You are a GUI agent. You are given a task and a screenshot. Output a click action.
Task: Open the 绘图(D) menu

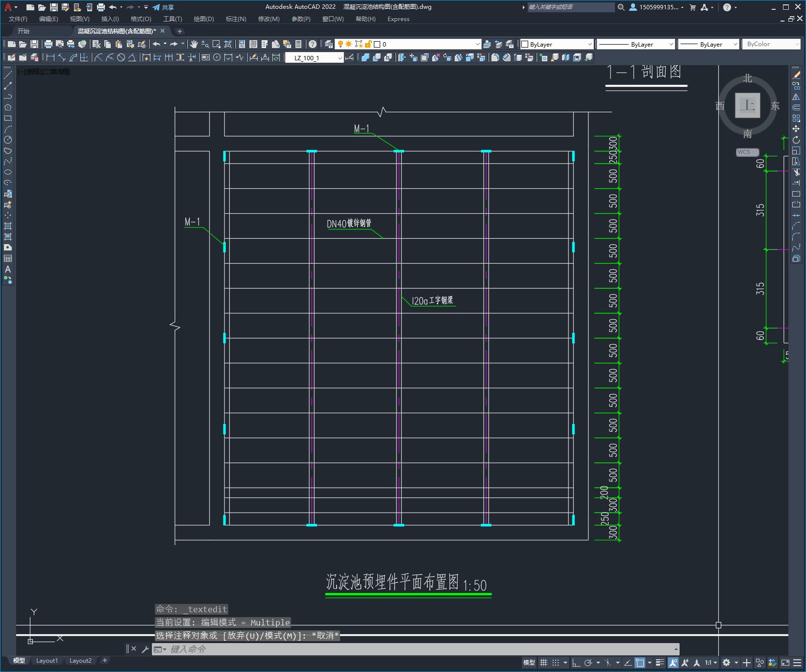coord(204,19)
